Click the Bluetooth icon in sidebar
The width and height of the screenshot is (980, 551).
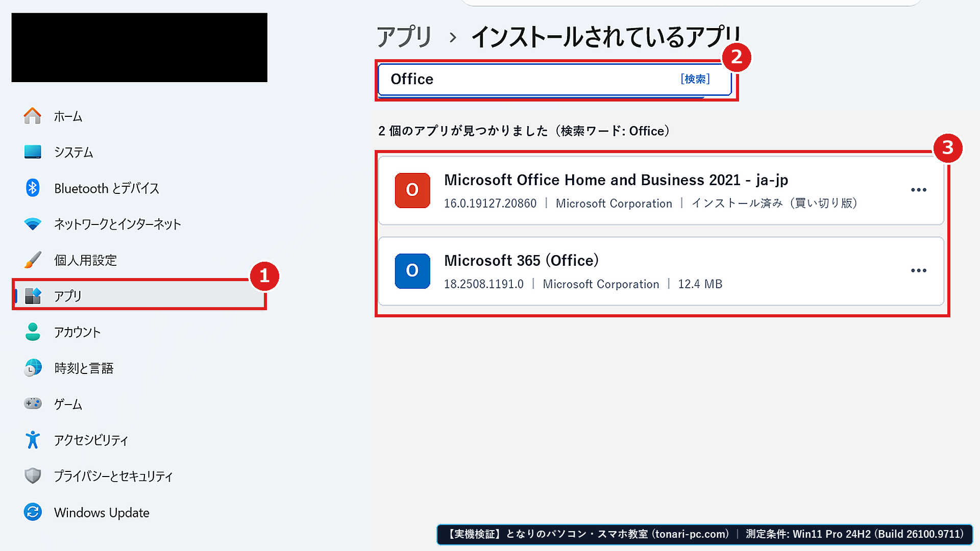tap(33, 188)
